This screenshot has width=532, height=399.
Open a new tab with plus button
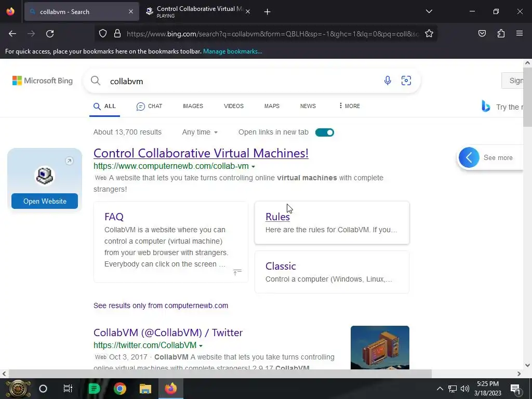[268, 12]
